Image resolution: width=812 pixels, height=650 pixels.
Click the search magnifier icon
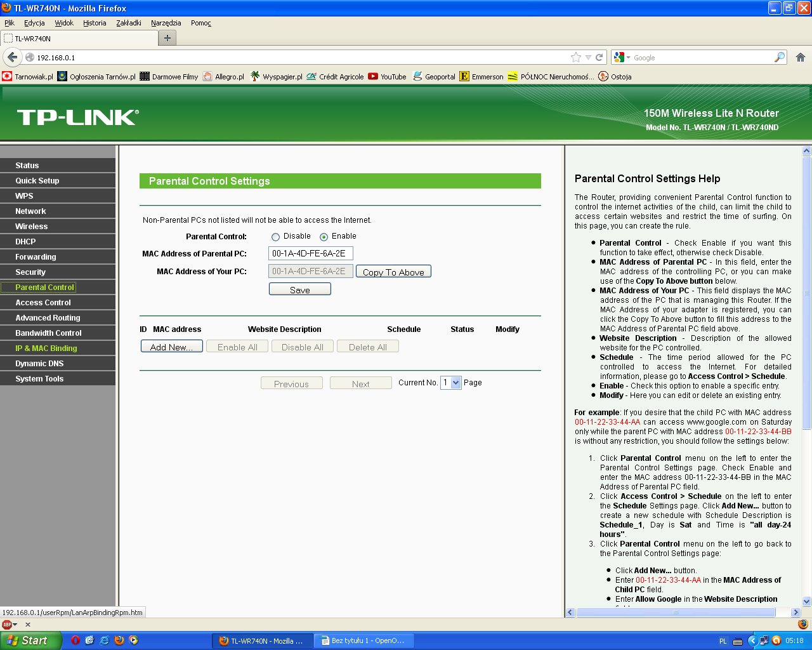point(780,57)
